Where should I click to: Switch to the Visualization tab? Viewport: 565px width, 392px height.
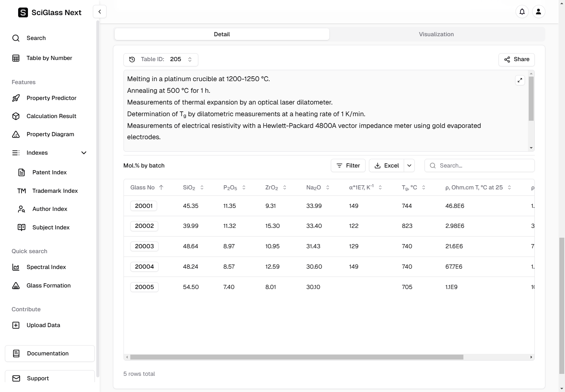click(x=436, y=34)
